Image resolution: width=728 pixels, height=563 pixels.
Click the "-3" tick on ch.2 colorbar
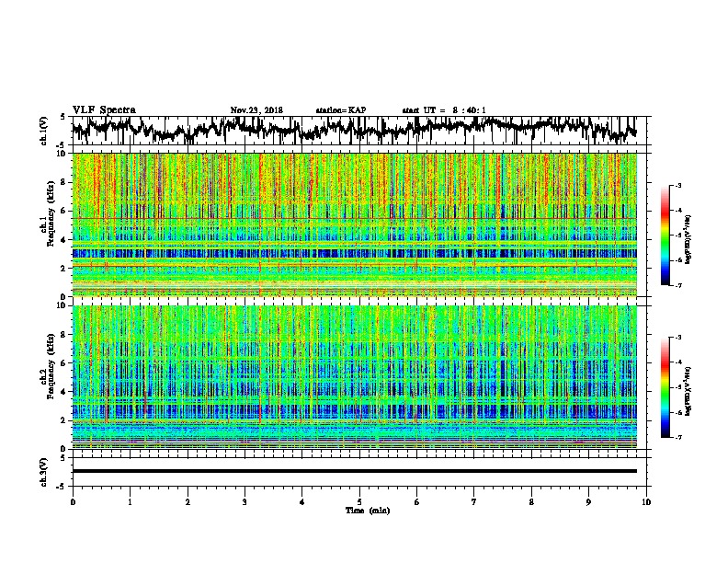[678, 338]
